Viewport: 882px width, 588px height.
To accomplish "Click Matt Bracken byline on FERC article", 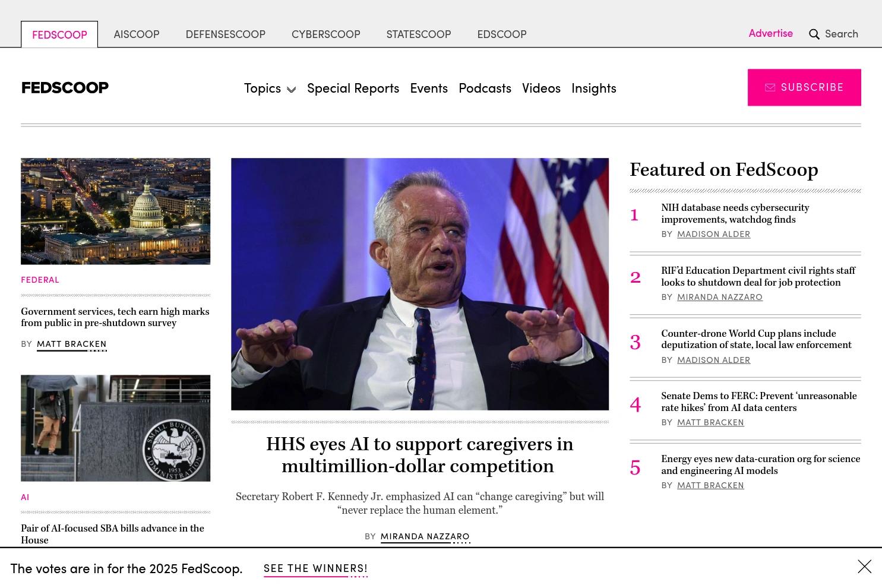I will tap(710, 422).
